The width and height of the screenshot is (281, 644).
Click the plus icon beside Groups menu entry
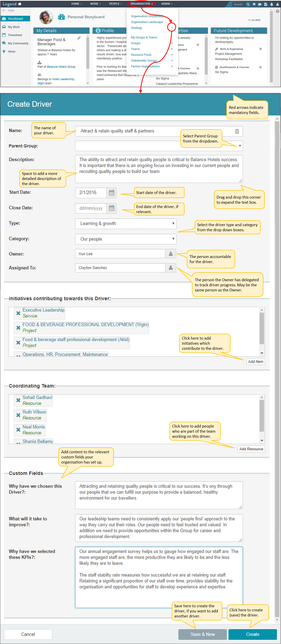pos(172,43)
